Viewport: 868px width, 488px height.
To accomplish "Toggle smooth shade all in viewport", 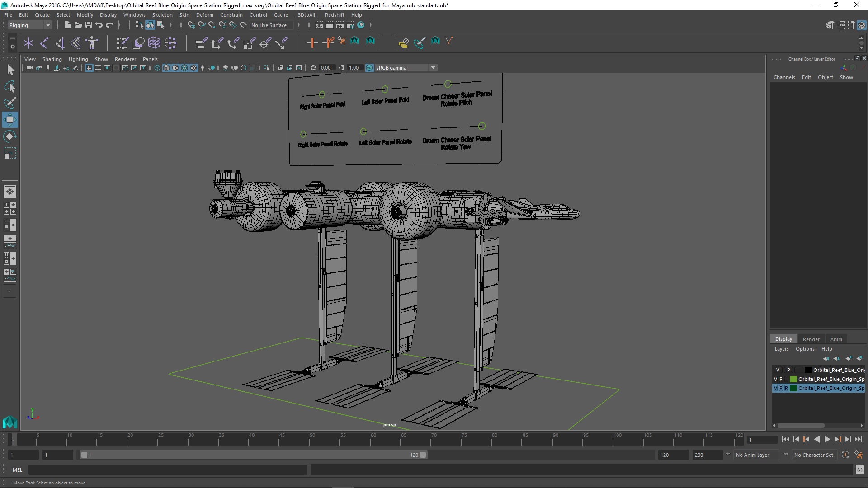I will pos(166,68).
